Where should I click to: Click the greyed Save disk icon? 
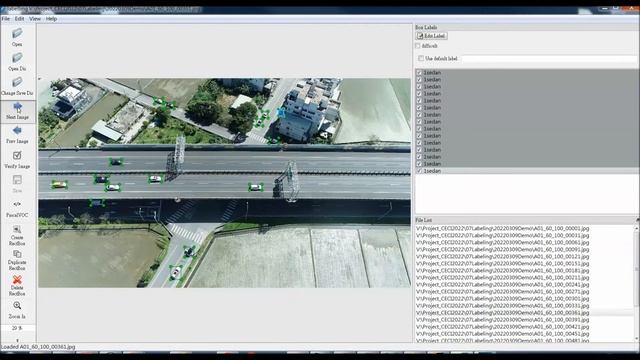tap(17, 180)
